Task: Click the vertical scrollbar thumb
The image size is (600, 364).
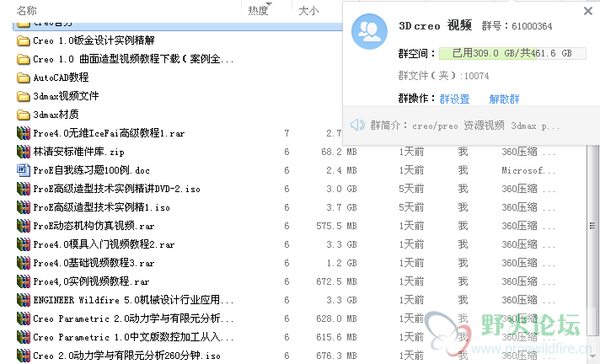Action: pyautogui.click(x=592, y=226)
